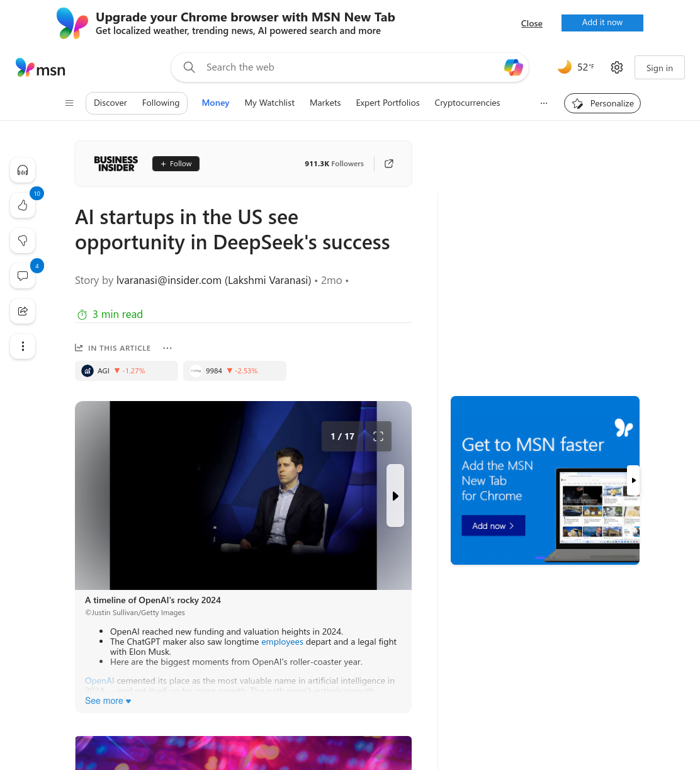Expand See more in the caption
The width and height of the screenshot is (700, 770).
pos(108,701)
